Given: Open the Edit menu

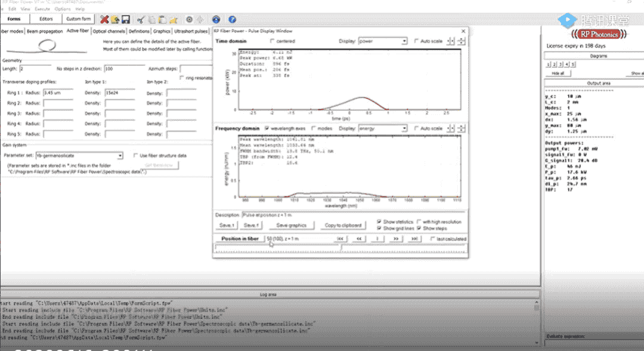Looking at the screenshot, I should [x=13, y=8].
